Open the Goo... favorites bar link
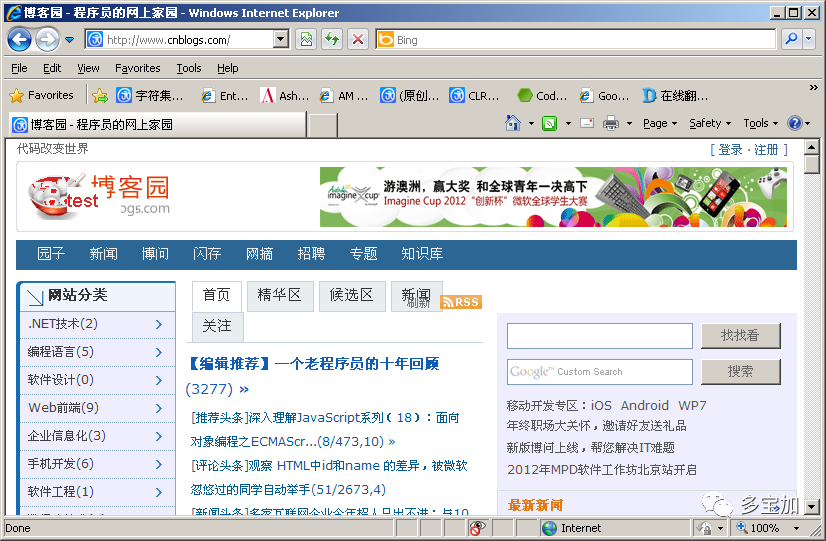This screenshot has height=541, width=826. coord(604,95)
